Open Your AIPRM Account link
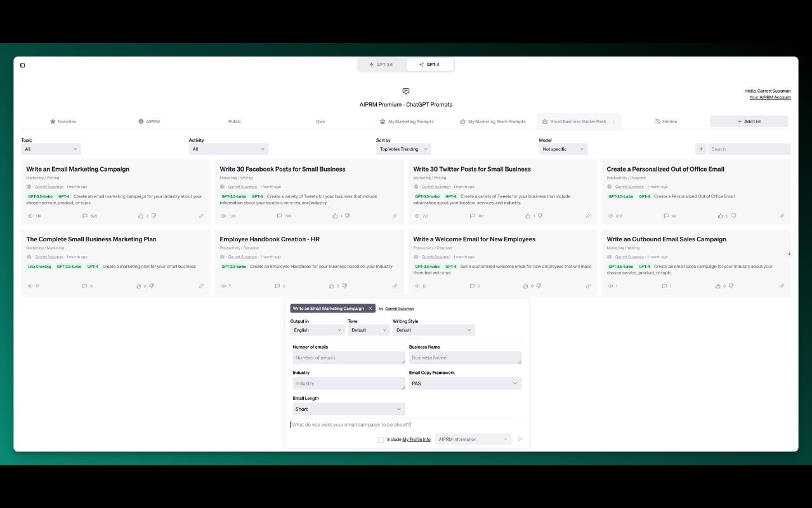This screenshot has width=812, height=508. [769, 97]
